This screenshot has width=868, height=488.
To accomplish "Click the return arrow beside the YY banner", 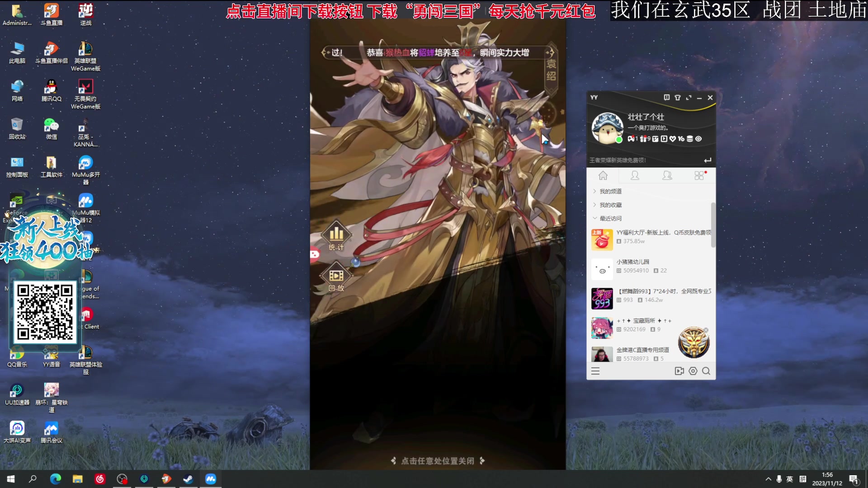I will point(708,160).
